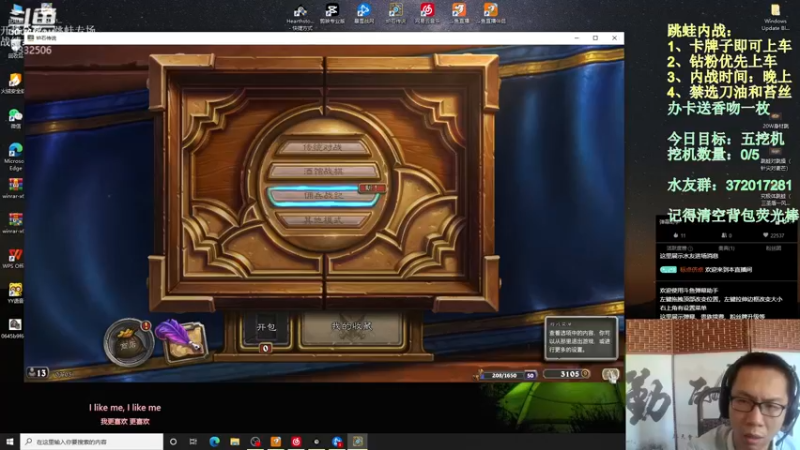Click the friends list icon showing 13

click(x=37, y=373)
